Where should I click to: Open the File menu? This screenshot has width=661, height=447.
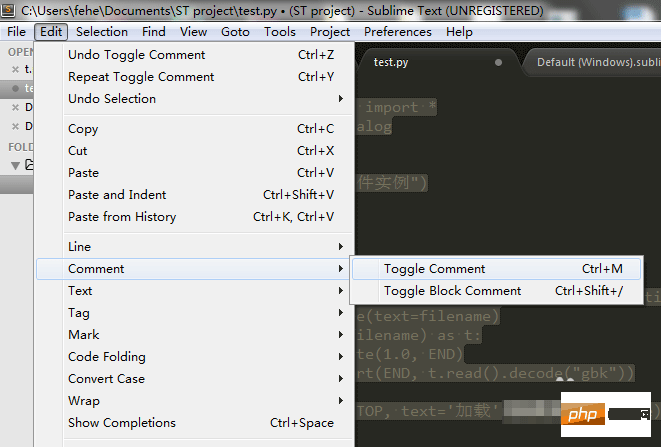coord(16,32)
